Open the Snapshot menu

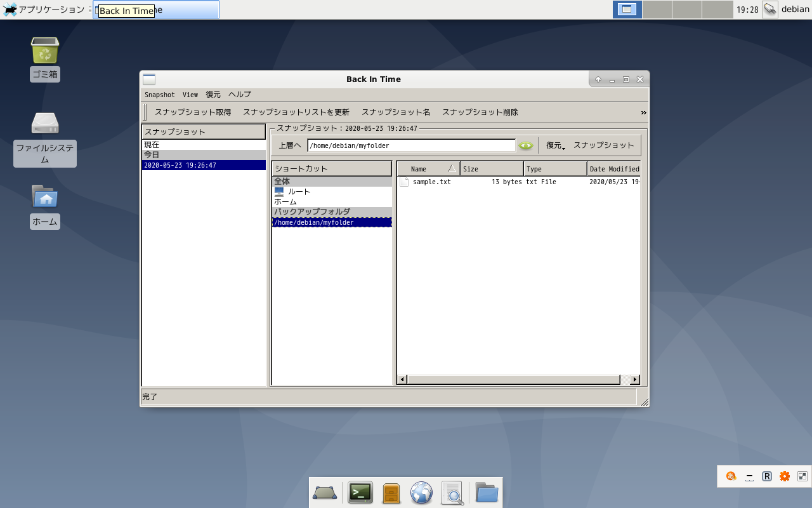[159, 95]
